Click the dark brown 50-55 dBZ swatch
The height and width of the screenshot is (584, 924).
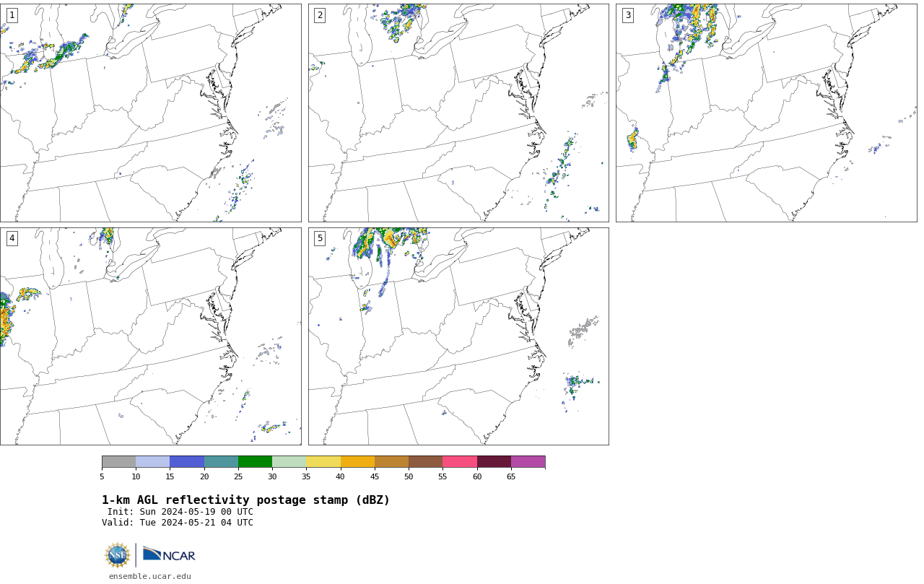coord(426,462)
